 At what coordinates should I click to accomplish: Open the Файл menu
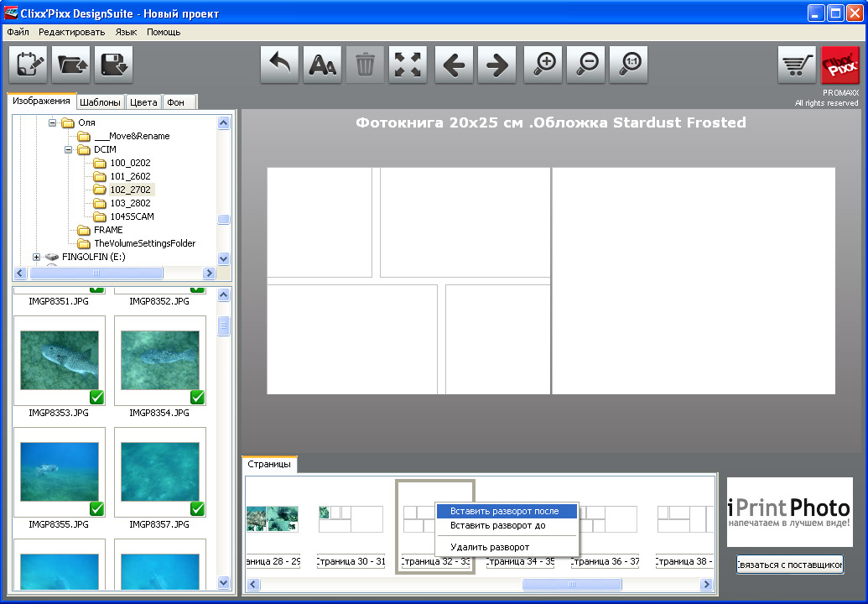coord(18,32)
